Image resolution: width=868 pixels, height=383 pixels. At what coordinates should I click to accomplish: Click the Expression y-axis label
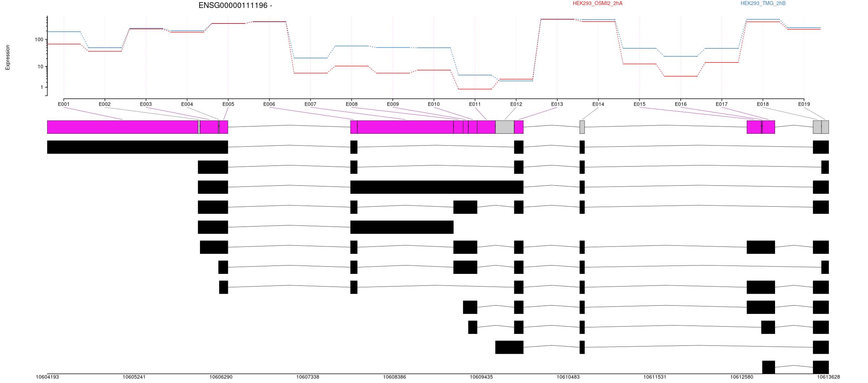8,57
